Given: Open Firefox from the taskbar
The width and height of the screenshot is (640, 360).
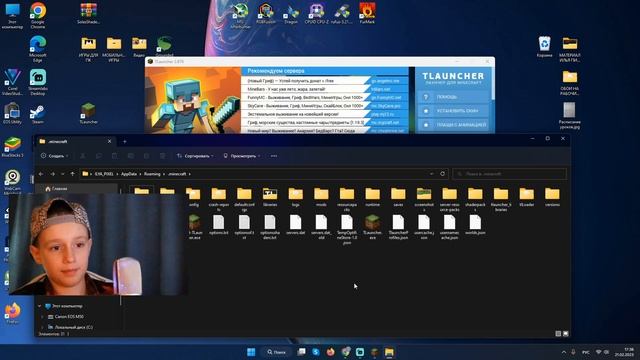Looking at the screenshot, I should 330,352.
